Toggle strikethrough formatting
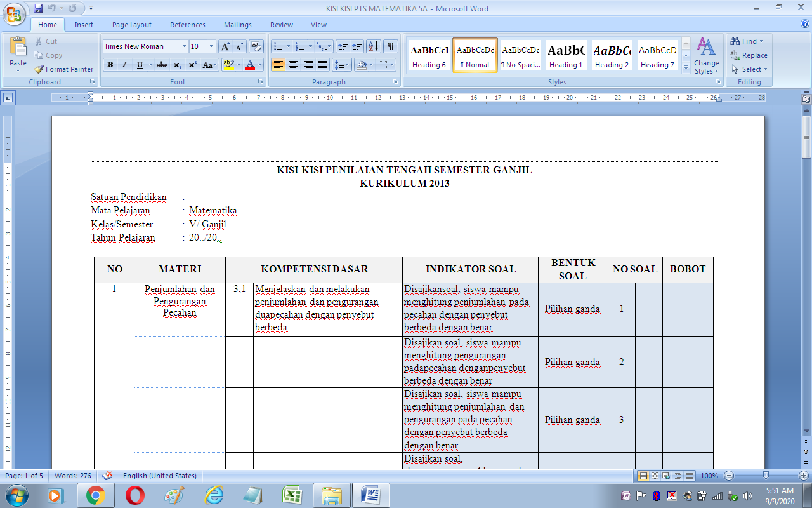Viewport: 812px width, 508px height. click(x=162, y=65)
